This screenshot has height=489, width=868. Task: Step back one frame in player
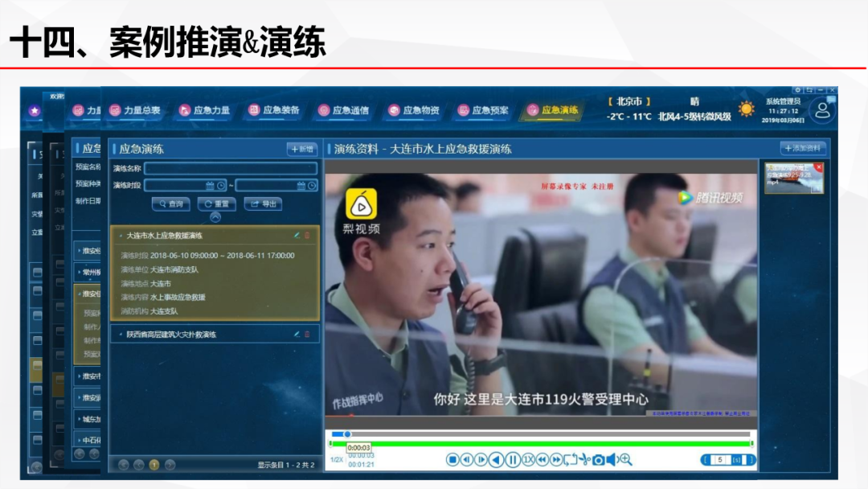pos(467,460)
